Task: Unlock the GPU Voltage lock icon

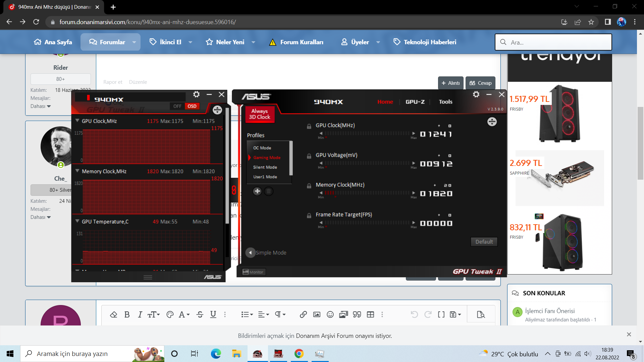Action: point(309,156)
